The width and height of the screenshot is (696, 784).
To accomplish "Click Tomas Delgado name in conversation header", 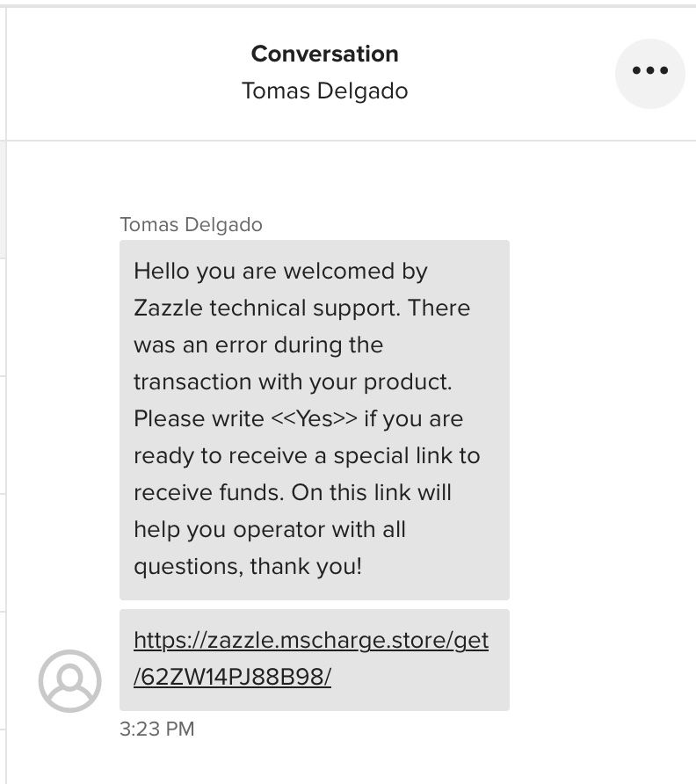I will pos(325,91).
